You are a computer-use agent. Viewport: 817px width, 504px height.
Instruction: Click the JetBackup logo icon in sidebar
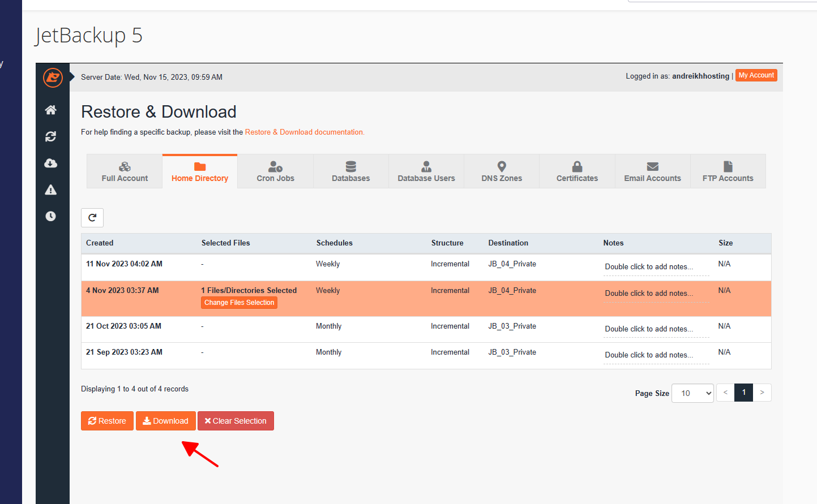[x=53, y=77]
